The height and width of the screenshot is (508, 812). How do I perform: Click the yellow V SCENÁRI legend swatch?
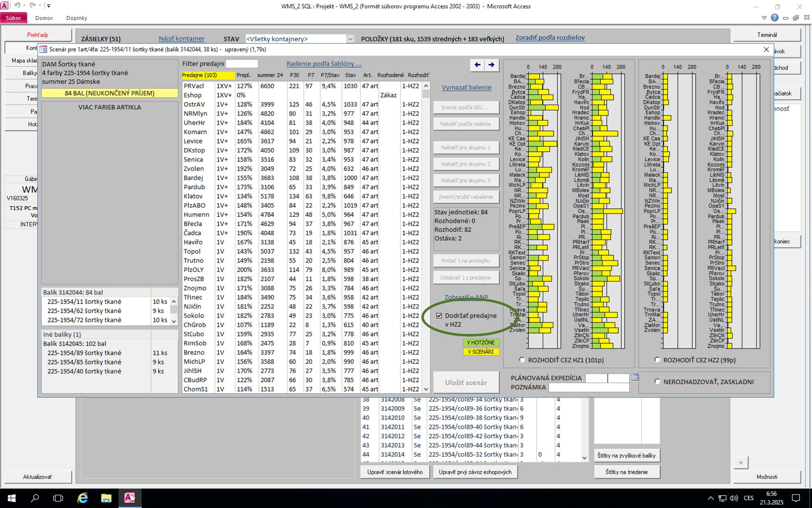(481, 351)
